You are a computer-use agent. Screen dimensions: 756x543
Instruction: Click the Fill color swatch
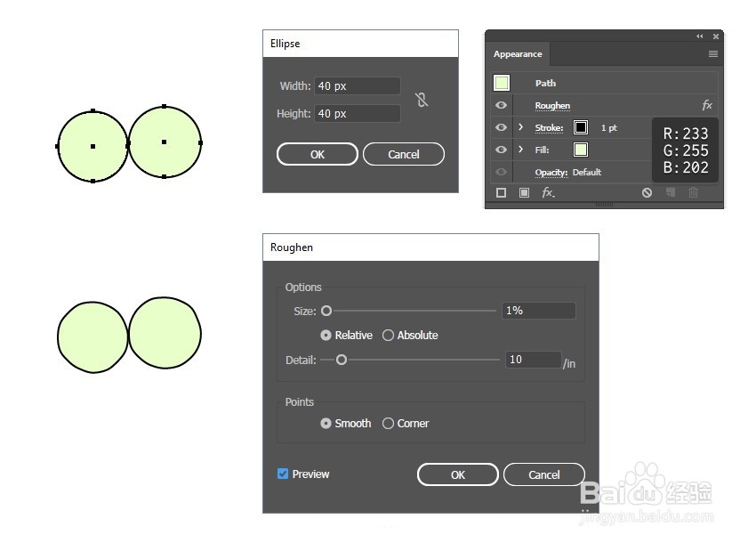(581, 150)
